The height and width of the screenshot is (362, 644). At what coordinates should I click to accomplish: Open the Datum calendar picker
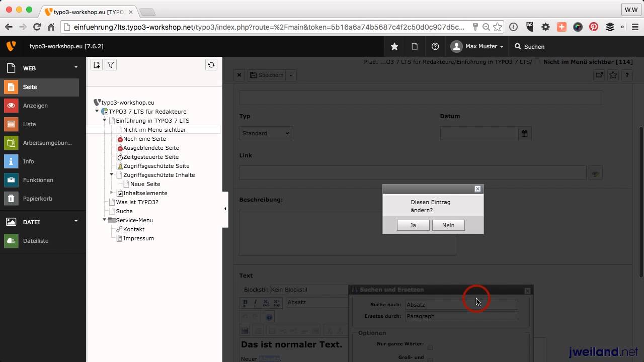click(525, 133)
